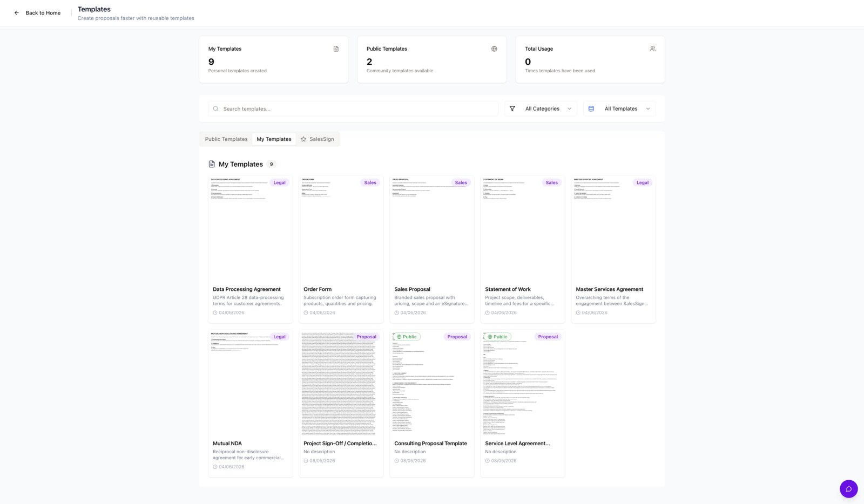Click the filter funnel icon
The image size is (864, 504).
click(512, 109)
